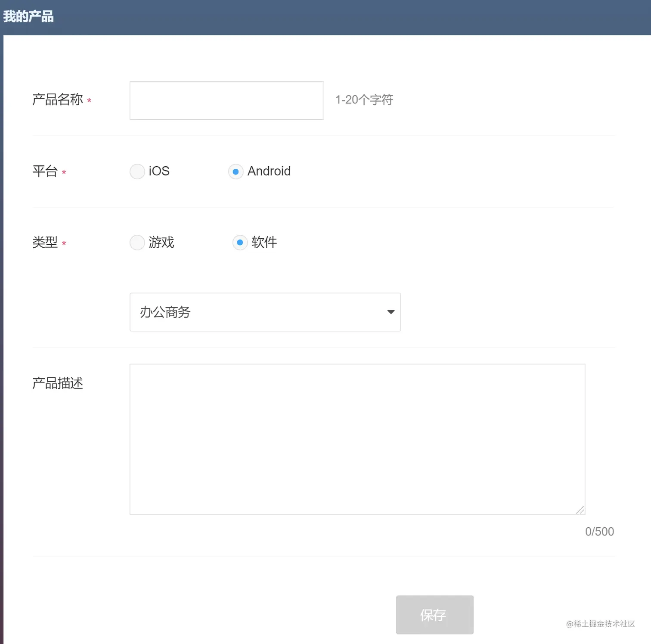Click the 平台 field label
The image size is (651, 644).
pyautogui.click(x=45, y=171)
